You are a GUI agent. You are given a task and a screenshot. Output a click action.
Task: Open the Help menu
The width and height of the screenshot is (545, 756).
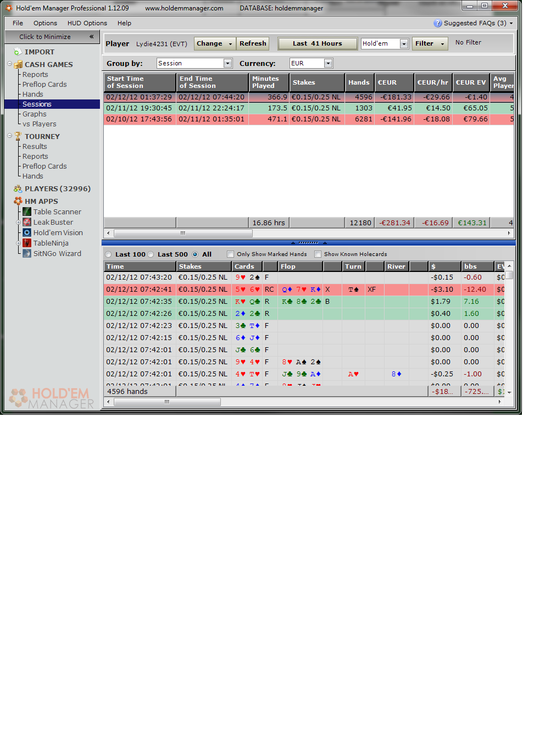[x=124, y=23]
